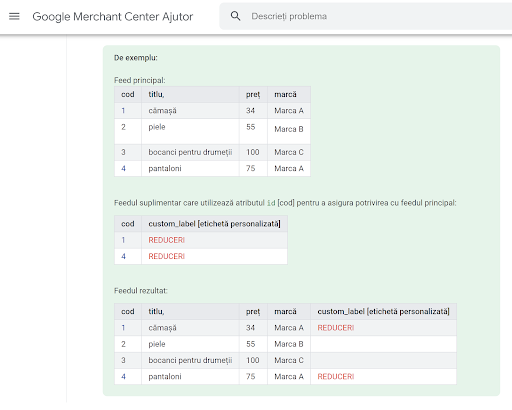Click cod 4 in the supplemental feed table
This screenshot has width=512, height=410.
[x=123, y=256]
